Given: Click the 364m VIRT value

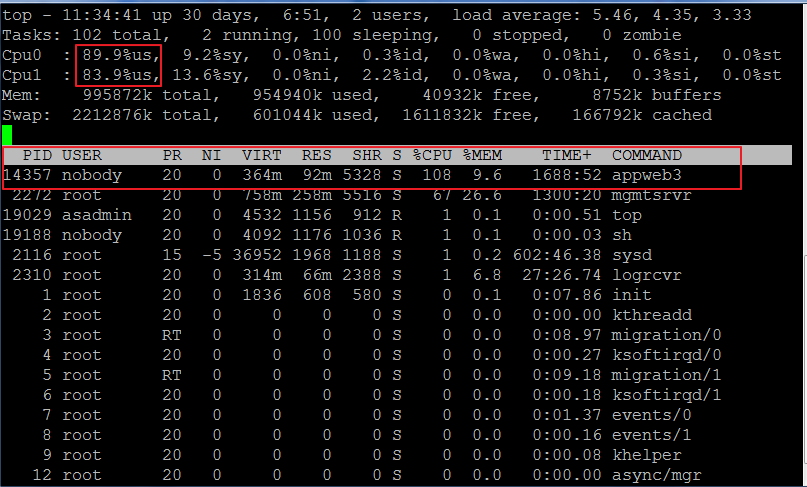Looking at the screenshot, I should pyautogui.click(x=262, y=175).
